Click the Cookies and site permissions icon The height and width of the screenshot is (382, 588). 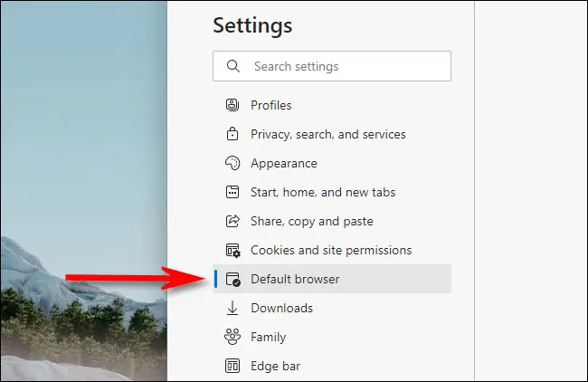[x=232, y=250]
